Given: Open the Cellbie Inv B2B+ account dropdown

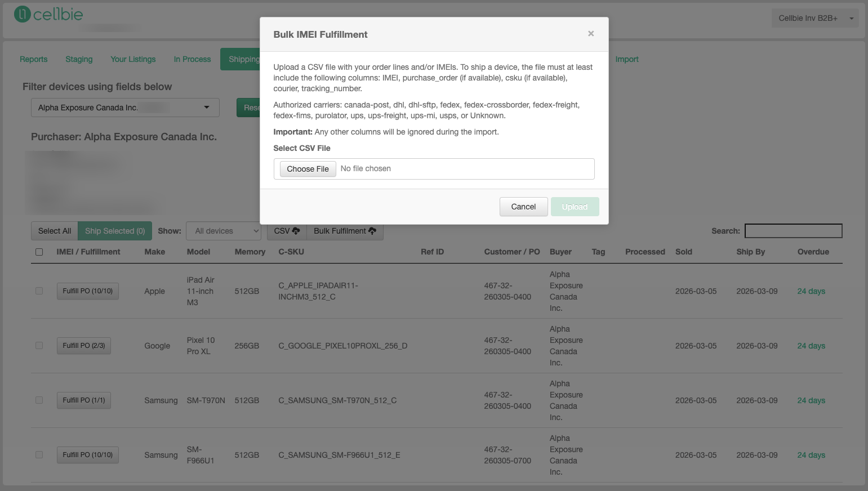Looking at the screenshot, I should coord(814,18).
